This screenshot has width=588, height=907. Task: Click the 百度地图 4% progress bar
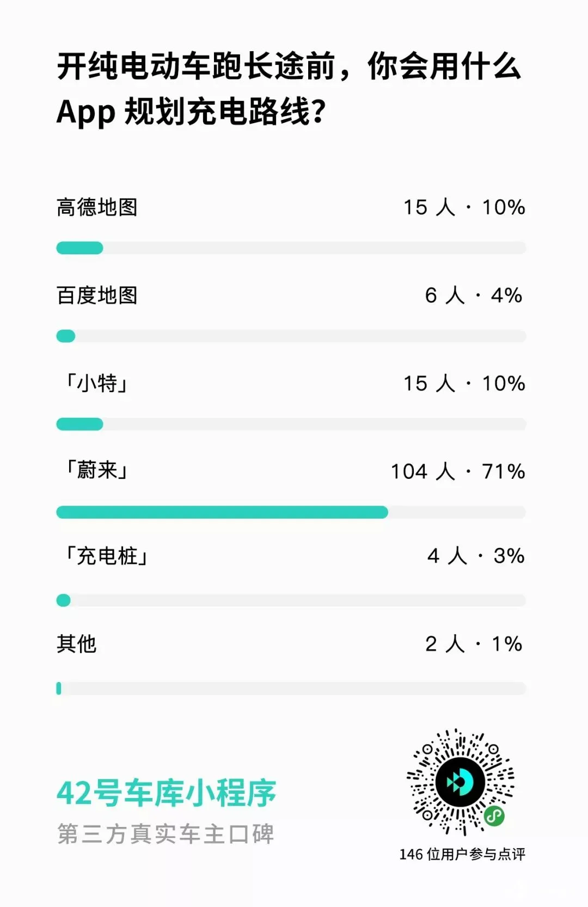[x=291, y=336]
